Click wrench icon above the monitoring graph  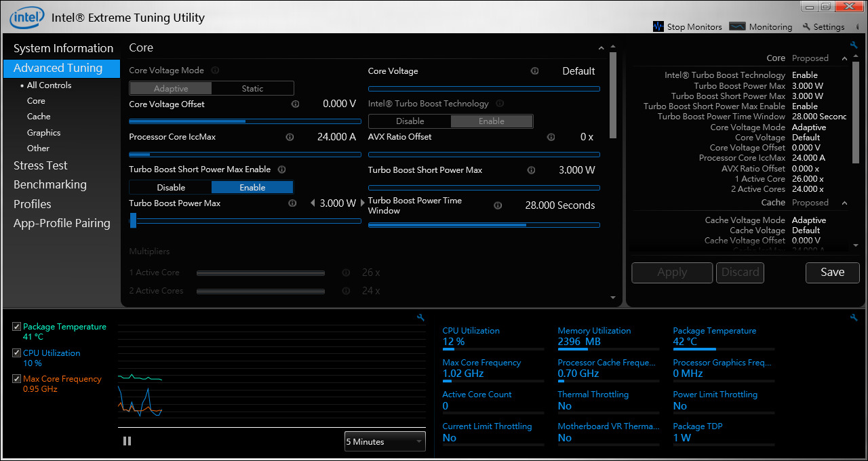420,317
